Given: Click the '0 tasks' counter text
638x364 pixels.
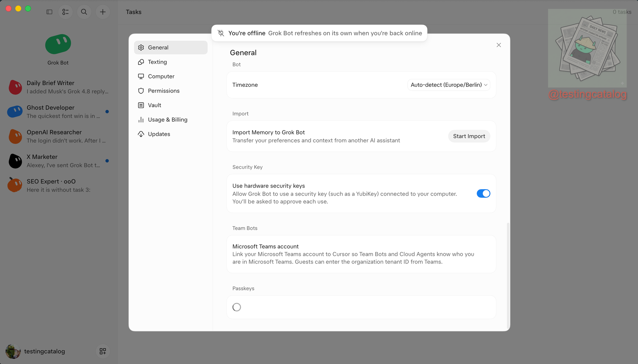Looking at the screenshot, I should coord(622,12).
